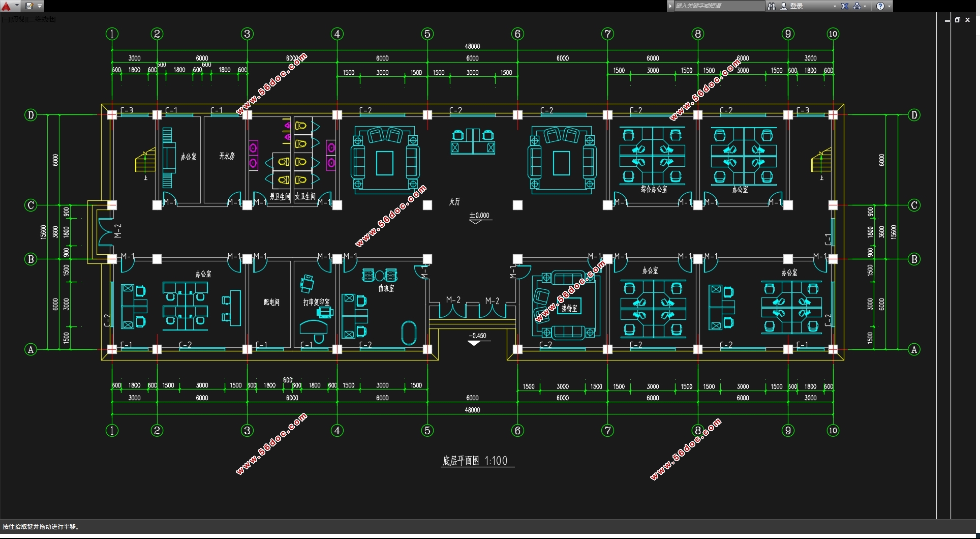Select the ±0.000 elevation text
Image resolution: width=980 pixels, height=539 pixels.
479,216
